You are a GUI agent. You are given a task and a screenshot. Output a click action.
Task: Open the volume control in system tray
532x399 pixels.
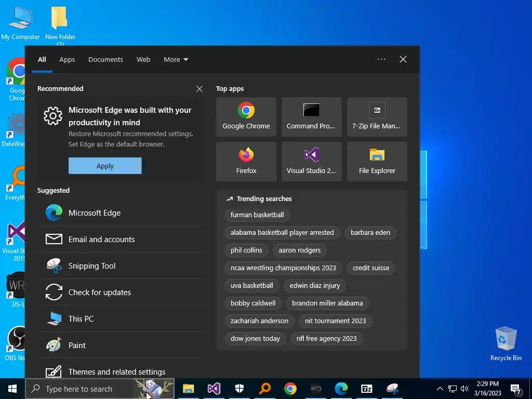[x=464, y=389]
